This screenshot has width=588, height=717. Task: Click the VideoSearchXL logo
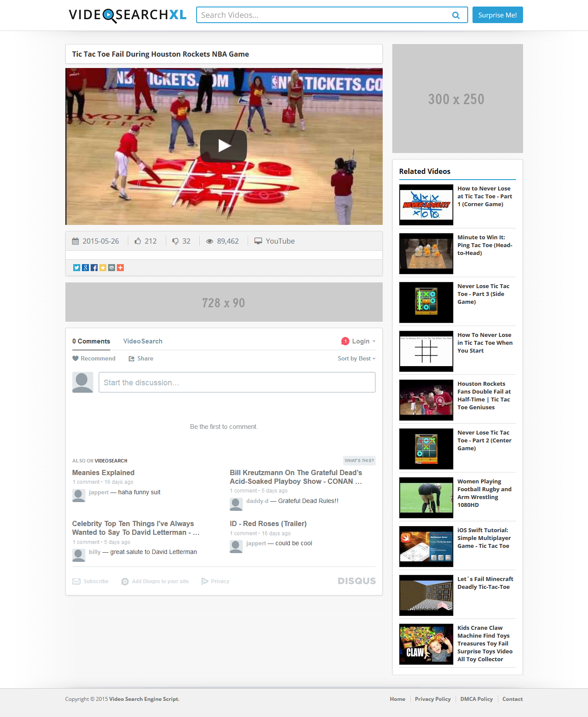pyautogui.click(x=128, y=15)
